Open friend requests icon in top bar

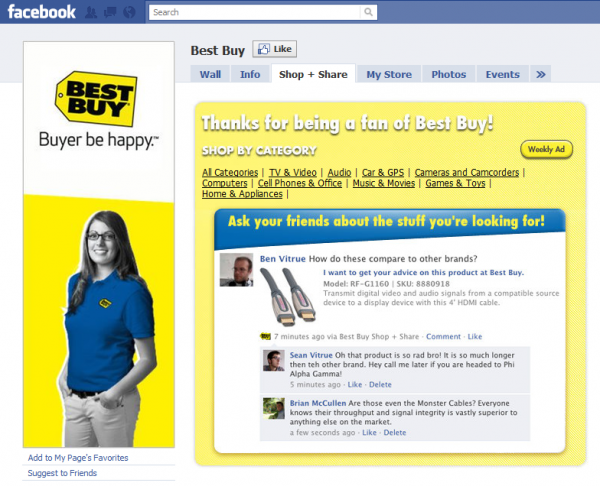click(x=92, y=13)
